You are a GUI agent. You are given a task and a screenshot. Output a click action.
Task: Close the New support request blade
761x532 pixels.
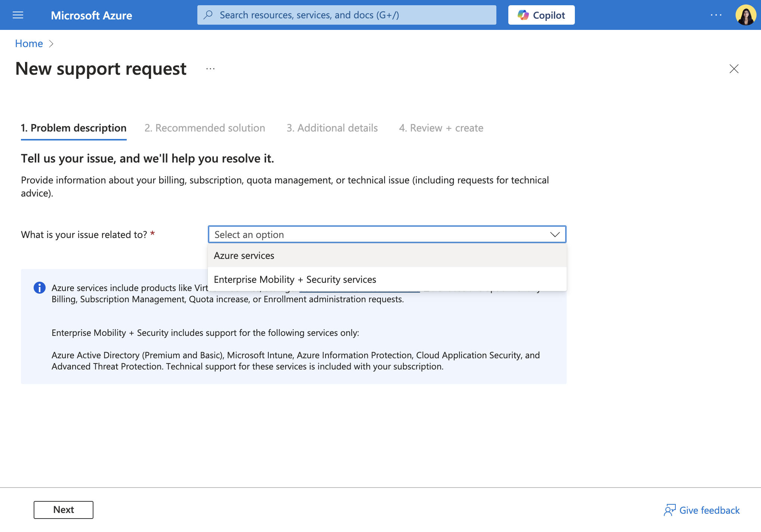tap(734, 69)
